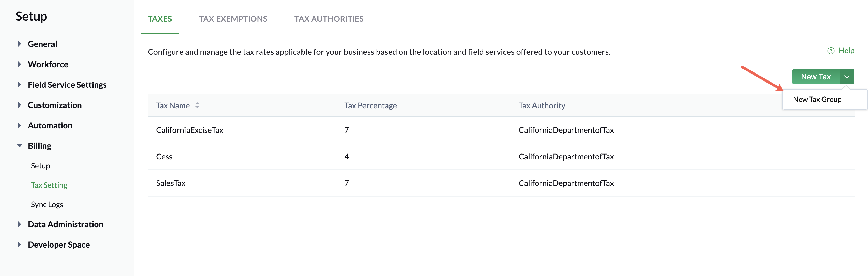Open the TAX AUTHORITIES tab

329,19
